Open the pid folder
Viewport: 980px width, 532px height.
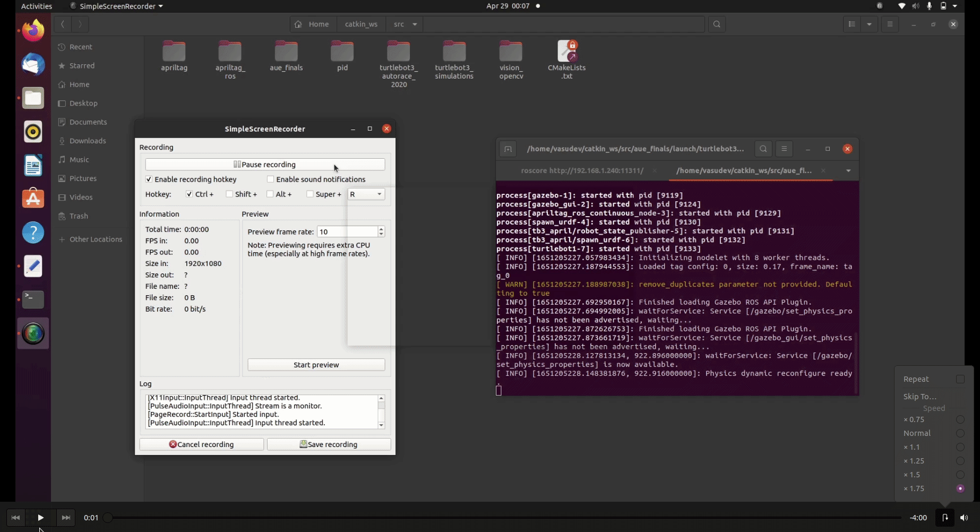point(342,56)
